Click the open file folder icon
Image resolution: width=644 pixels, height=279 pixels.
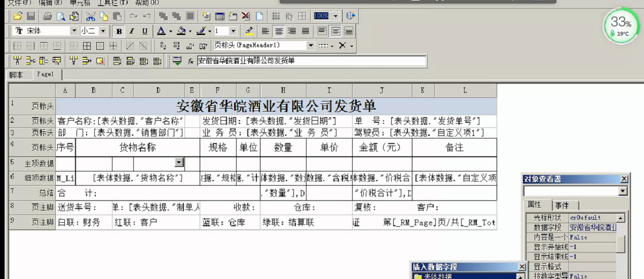click(x=17, y=16)
